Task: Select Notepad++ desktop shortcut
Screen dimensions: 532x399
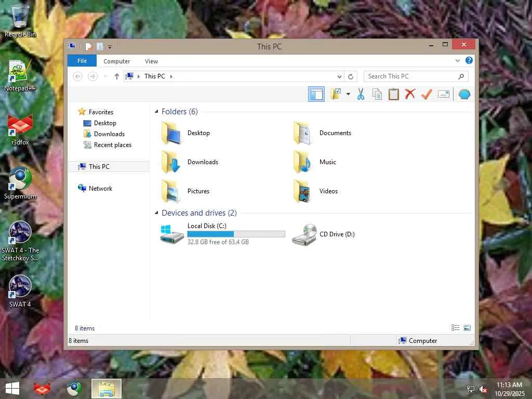Action: coord(20,75)
